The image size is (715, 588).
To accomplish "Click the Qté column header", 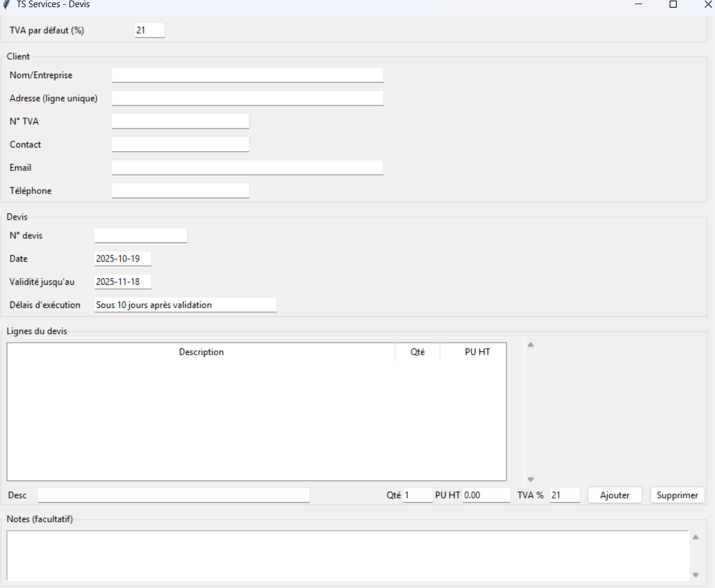I will [418, 352].
